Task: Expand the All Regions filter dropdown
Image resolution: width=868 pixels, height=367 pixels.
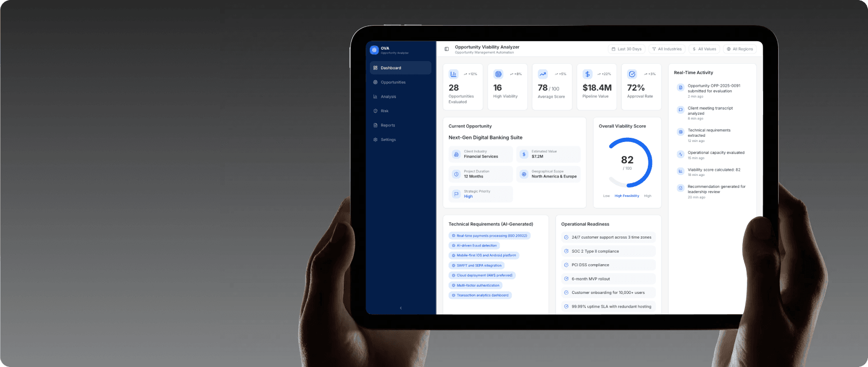Action: pos(739,49)
